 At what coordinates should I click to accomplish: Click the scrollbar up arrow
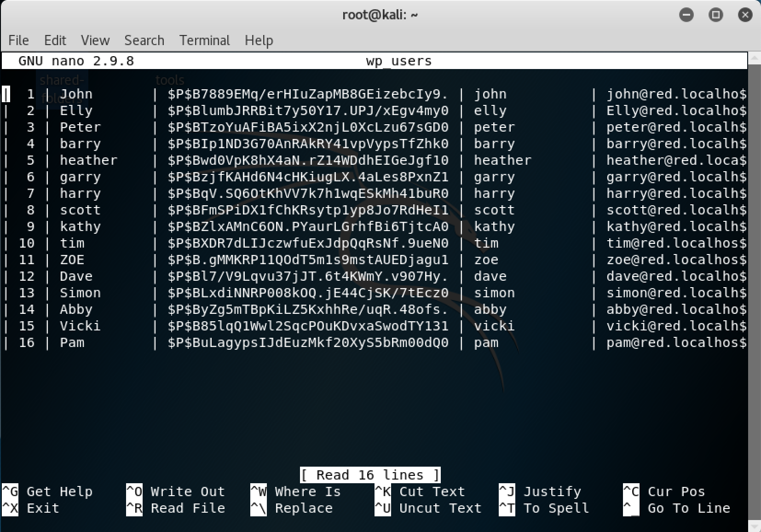[754, 58]
